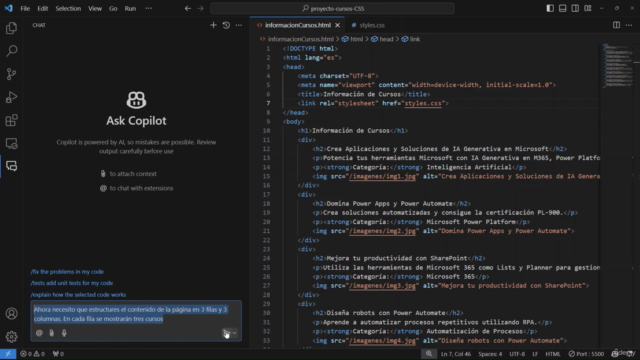Image resolution: width=640 pixels, height=360 pixels.
Task: Attach context with the paperclip icon
Action: click(x=51, y=333)
